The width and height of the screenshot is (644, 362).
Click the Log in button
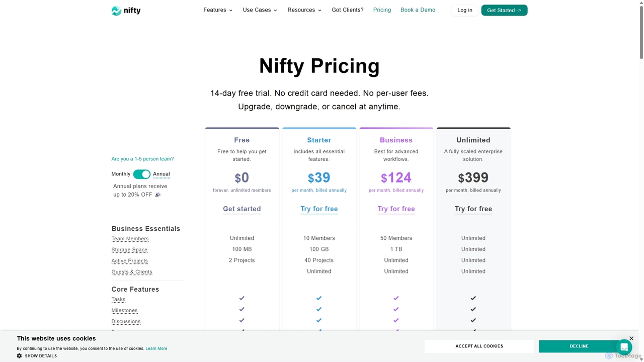[465, 10]
